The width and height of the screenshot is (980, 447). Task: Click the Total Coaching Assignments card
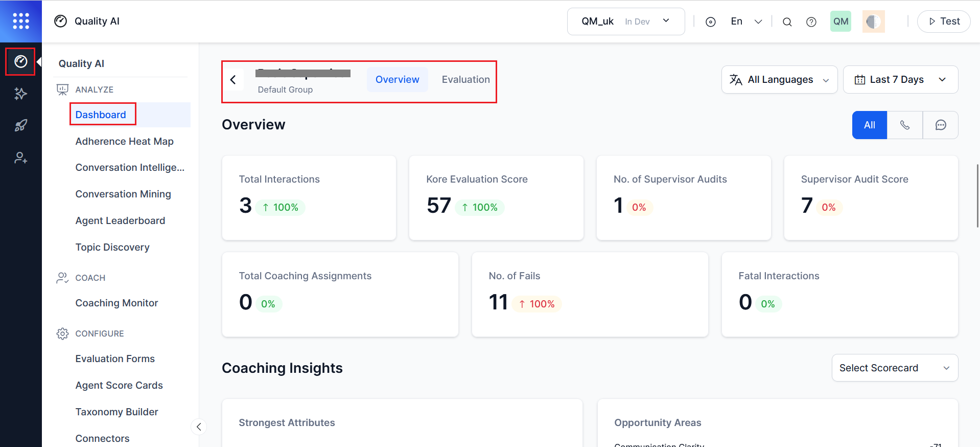pyautogui.click(x=340, y=295)
